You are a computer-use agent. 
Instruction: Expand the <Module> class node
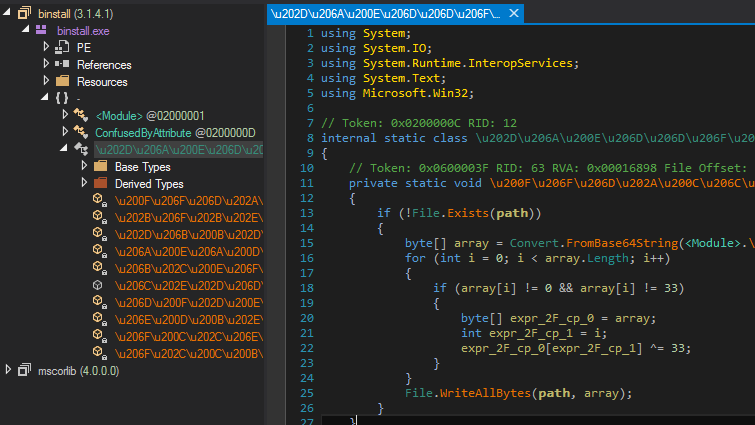pyautogui.click(x=65, y=114)
